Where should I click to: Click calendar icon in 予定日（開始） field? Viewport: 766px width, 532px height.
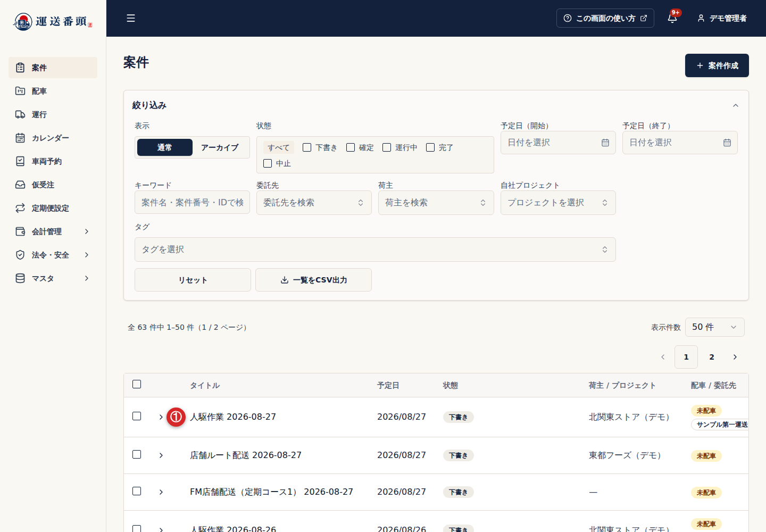[x=605, y=143]
